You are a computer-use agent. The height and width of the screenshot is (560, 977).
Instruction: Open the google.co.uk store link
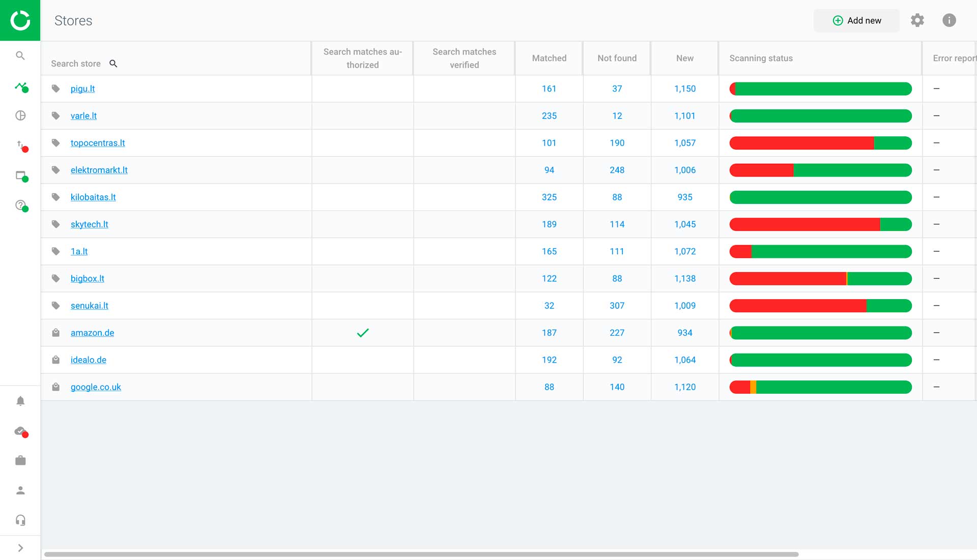96,387
